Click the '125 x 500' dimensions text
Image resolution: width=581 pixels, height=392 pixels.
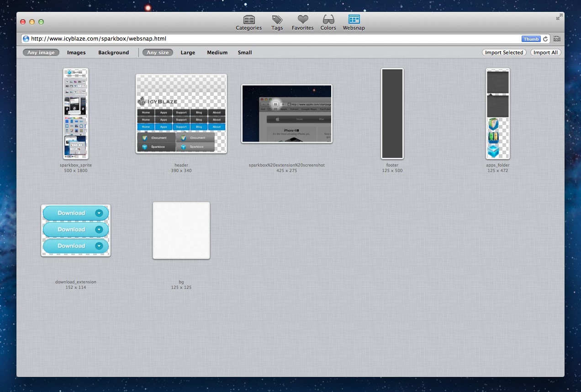coord(392,171)
